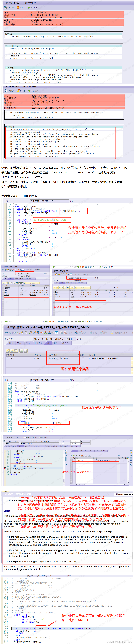Click 异常对象 in the 16:55:00 error dump
134x644 pixels.
[33, 8]
